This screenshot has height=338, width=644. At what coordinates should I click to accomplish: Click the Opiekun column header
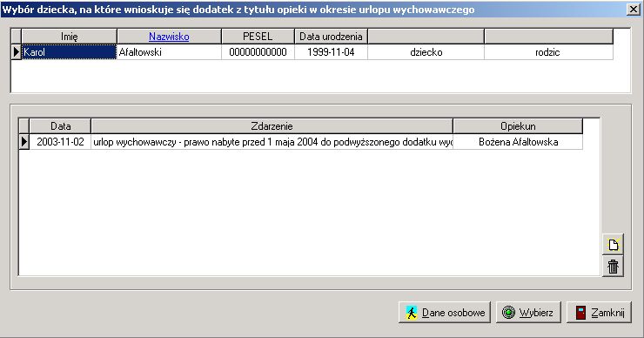[x=518, y=125]
